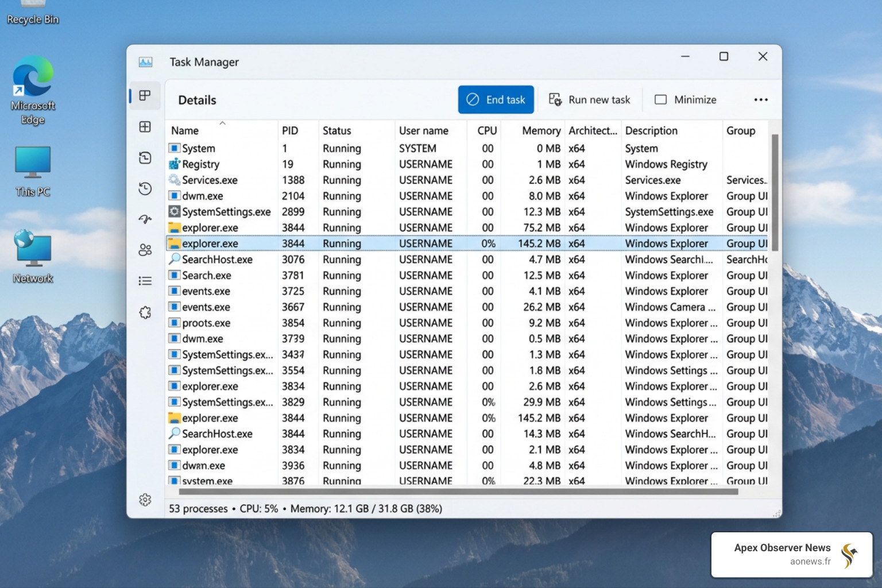Switch to the Performance view

click(x=145, y=127)
